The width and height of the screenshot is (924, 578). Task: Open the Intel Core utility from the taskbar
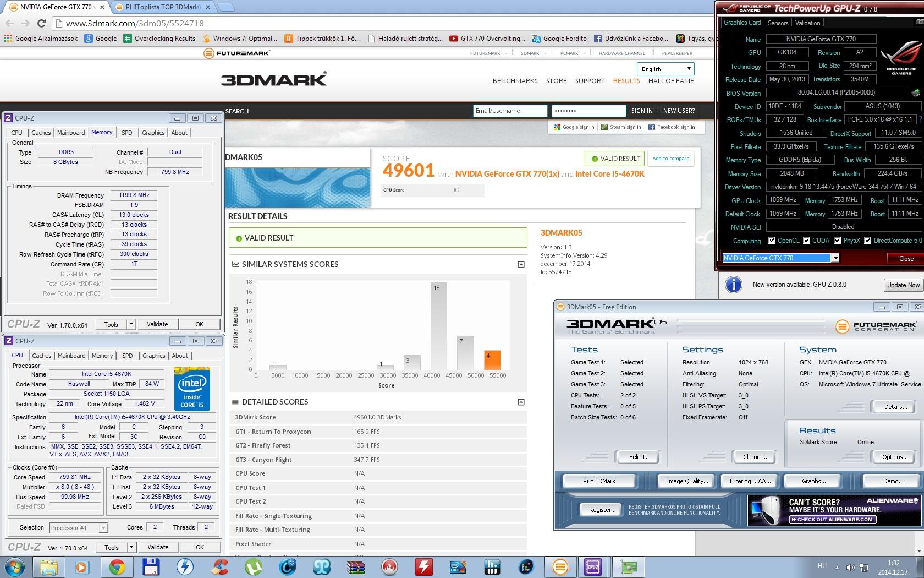(458, 567)
